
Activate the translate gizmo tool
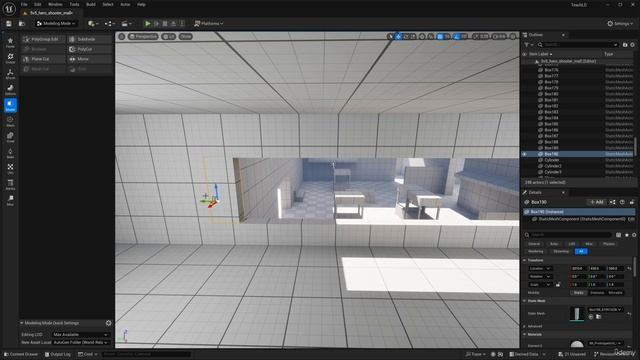tap(398, 36)
